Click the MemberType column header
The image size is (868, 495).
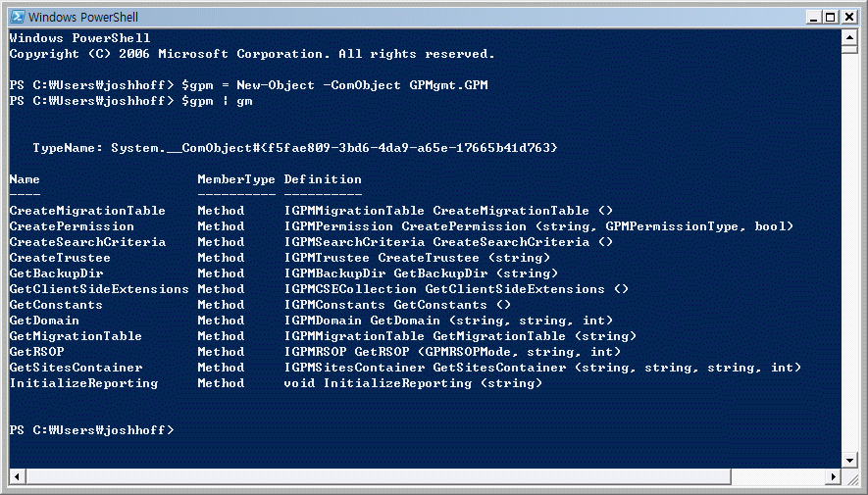(236, 179)
